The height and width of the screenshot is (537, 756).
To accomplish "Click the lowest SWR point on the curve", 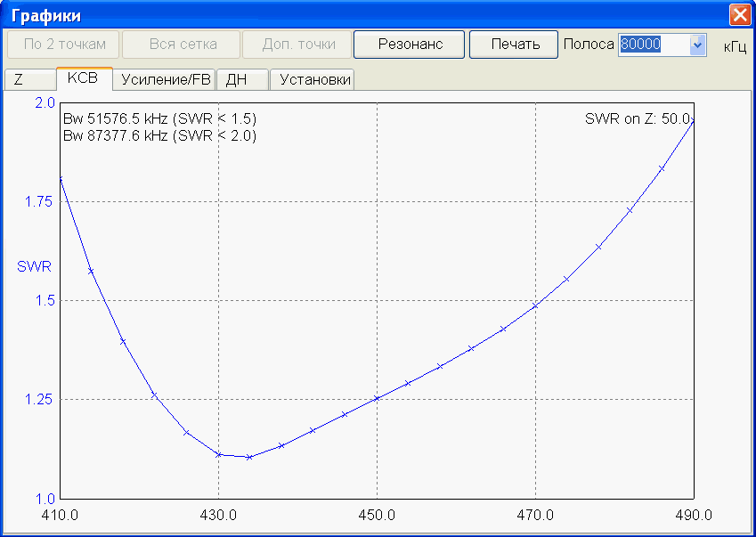I will pyautogui.click(x=250, y=457).
